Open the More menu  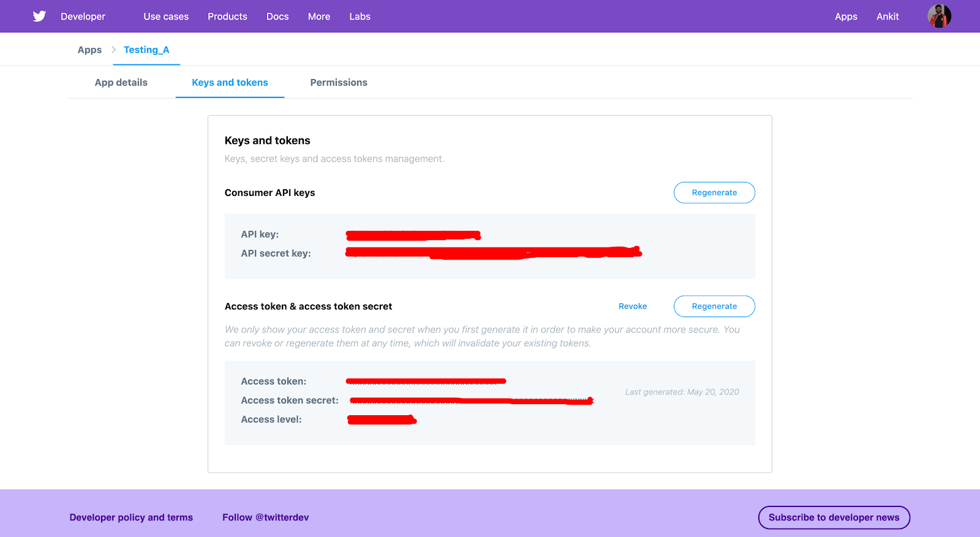click(319, 17)
